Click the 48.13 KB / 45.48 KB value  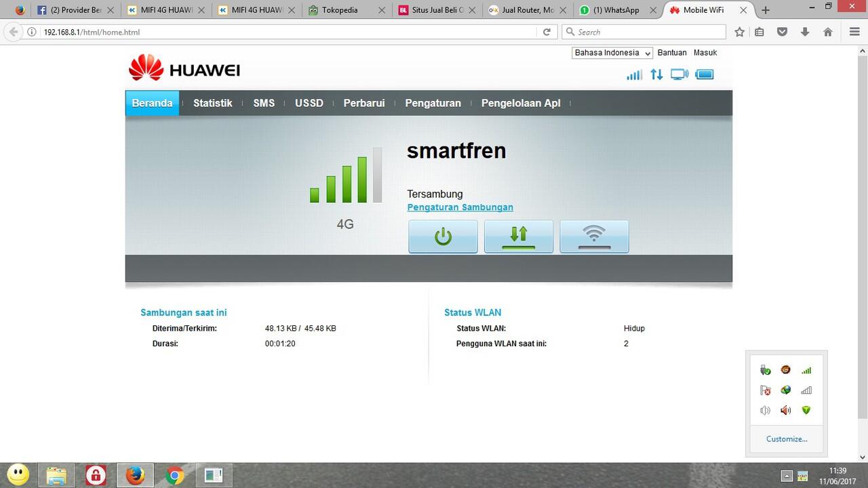tap(300, 329)
